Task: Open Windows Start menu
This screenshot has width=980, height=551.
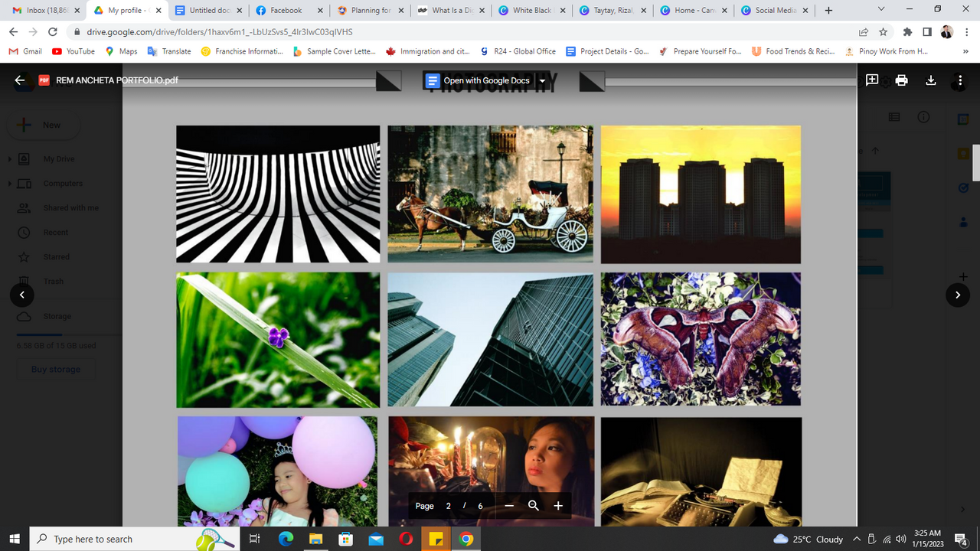Action: coord(15,539)
